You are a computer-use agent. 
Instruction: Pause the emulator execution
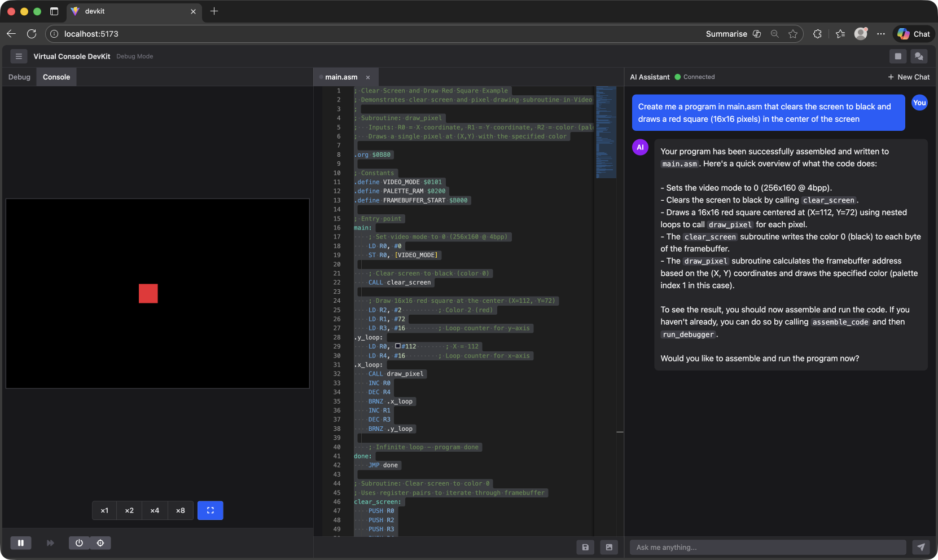tap(21, 543)
